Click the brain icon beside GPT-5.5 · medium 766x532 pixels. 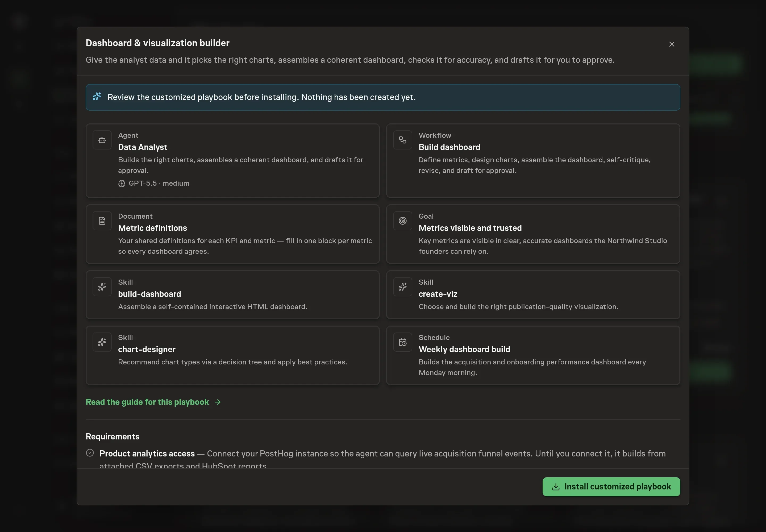[122, 183]
